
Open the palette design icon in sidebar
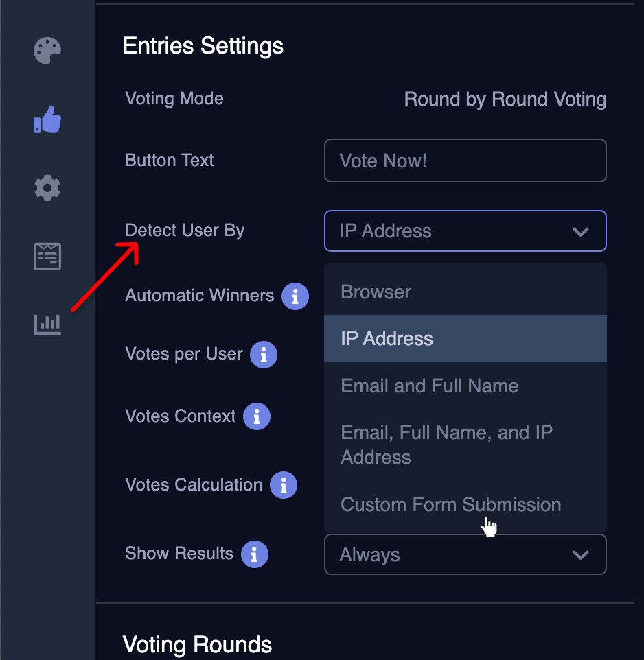[47, 51]
